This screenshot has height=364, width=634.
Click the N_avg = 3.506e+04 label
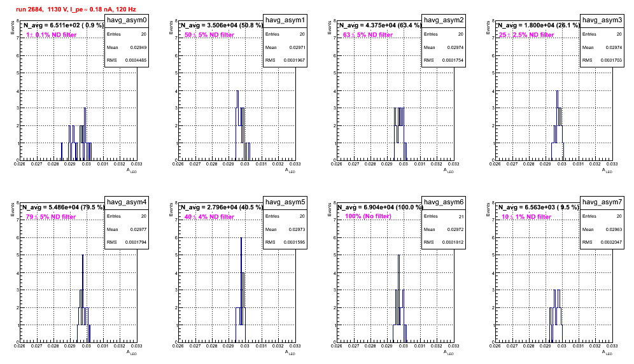(x=222, y=25)
